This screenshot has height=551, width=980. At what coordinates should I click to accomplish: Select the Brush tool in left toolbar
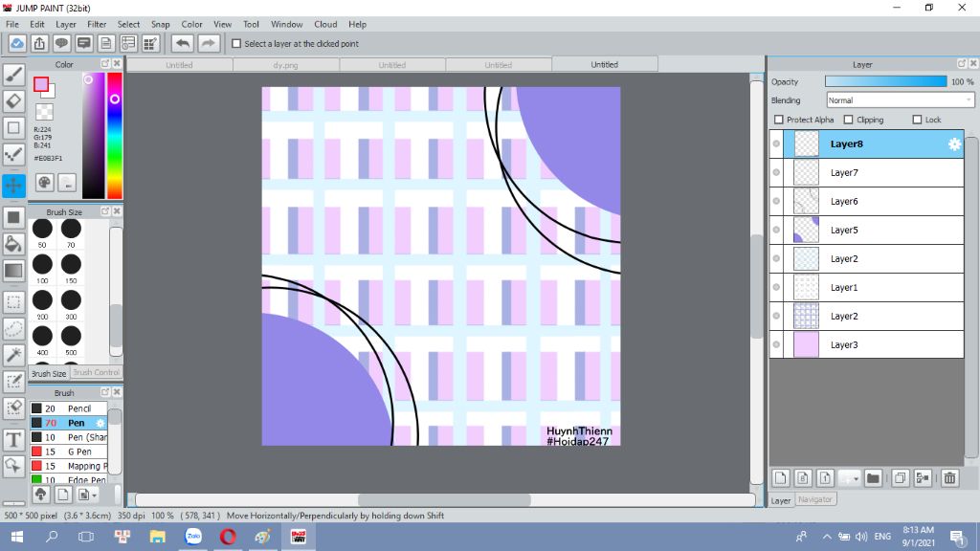[x=13, y=75]
